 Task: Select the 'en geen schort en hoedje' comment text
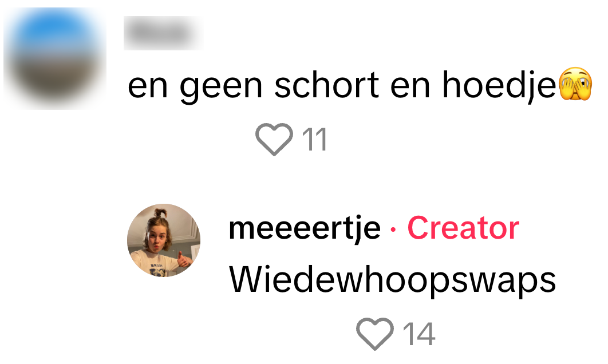(x=342, y=86)
